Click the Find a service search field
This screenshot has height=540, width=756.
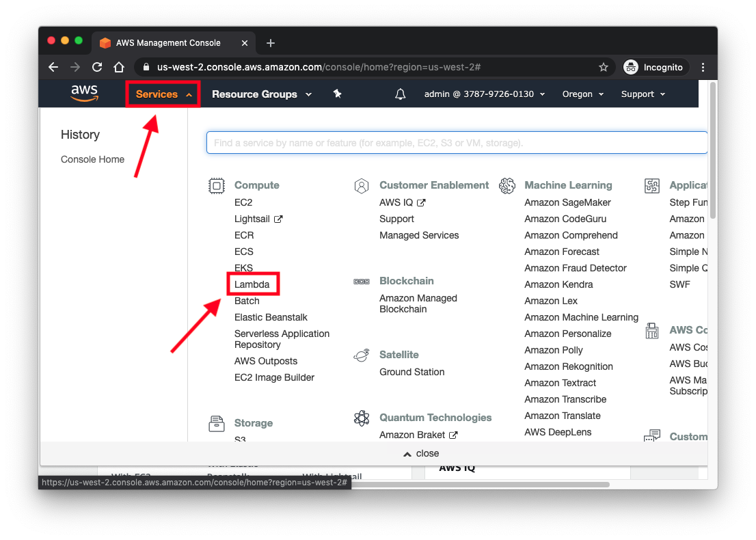[x=457, y=143]
